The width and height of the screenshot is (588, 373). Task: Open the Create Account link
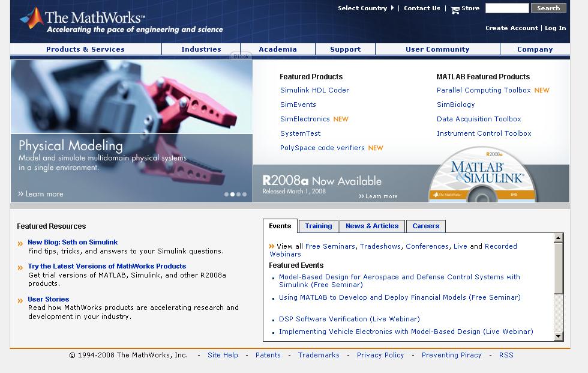511,28
